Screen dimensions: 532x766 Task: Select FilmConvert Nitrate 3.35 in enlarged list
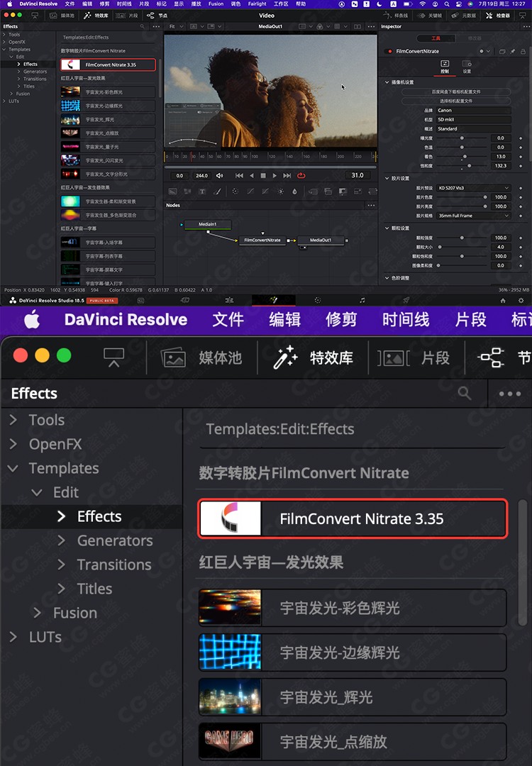pos(353,518)
